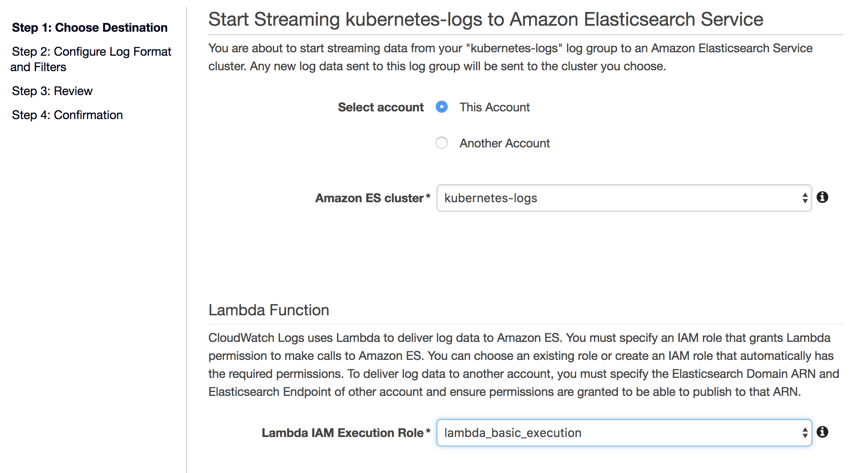This screenshot has height=473, width=868.
Task: Click the "This Account" label text
Action: pyautogui.click(x=494, y=107)
